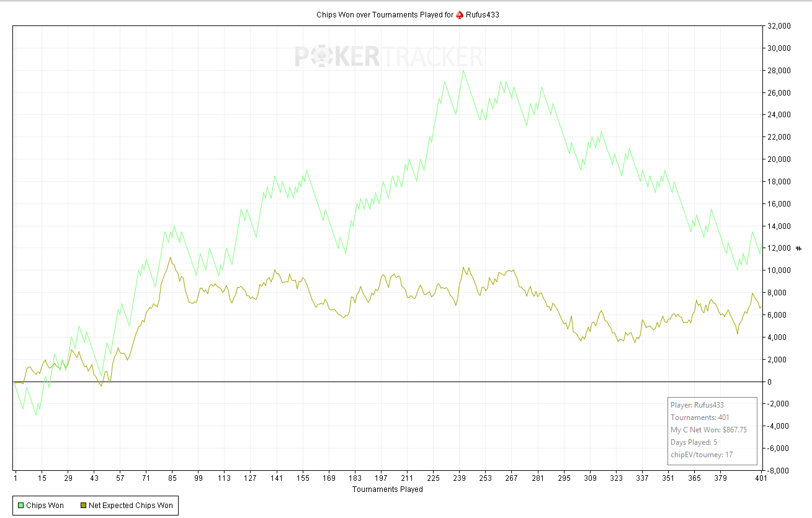The image size is (812, 518).
Task: Select the 43 tick on the x-axis
Action: click(94, 479)
